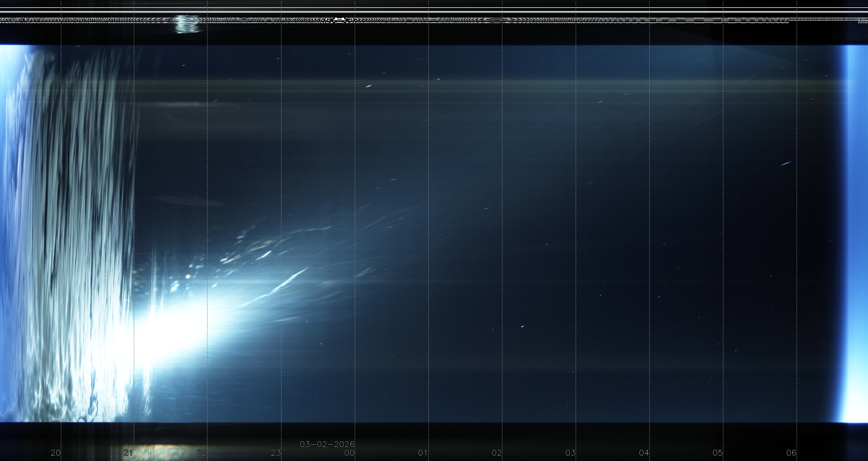Select the 00 midnight hour label

tap(349, 453)
